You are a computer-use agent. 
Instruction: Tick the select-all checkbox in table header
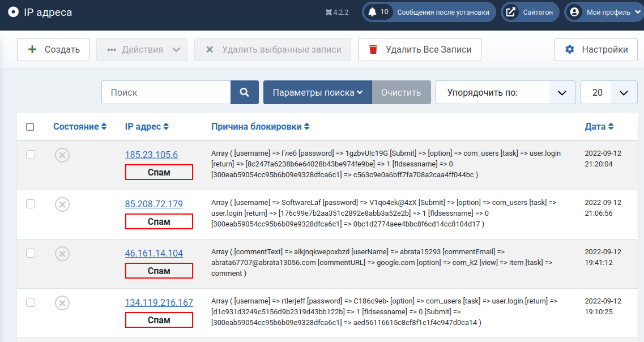click(30, 127)
